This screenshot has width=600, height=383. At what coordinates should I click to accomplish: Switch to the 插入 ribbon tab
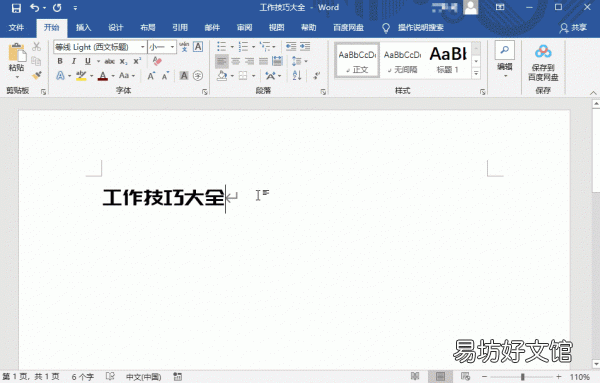pos(83,28)
